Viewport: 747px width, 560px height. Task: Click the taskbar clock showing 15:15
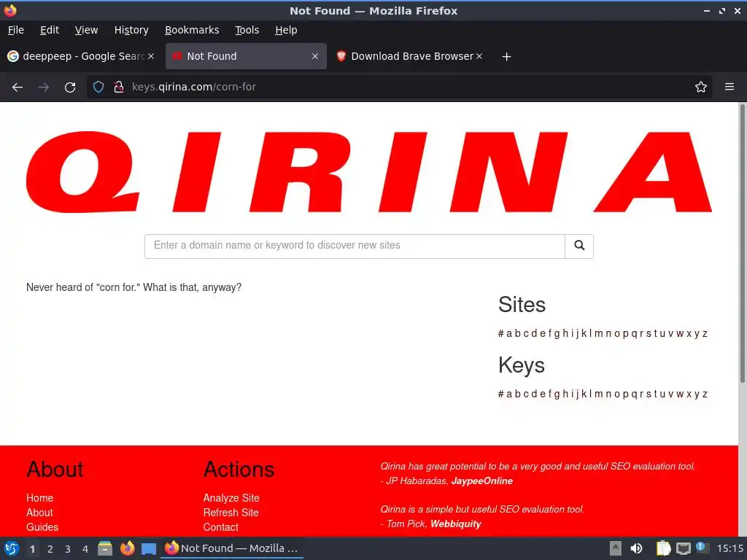point(729,548)
